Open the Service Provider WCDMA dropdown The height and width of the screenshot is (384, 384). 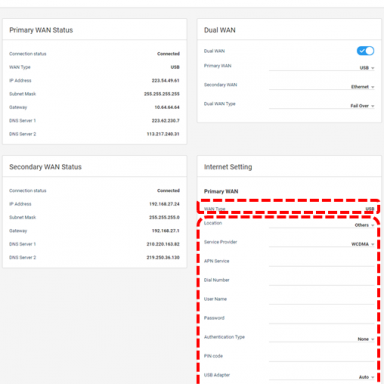click(x=322, y=244)
